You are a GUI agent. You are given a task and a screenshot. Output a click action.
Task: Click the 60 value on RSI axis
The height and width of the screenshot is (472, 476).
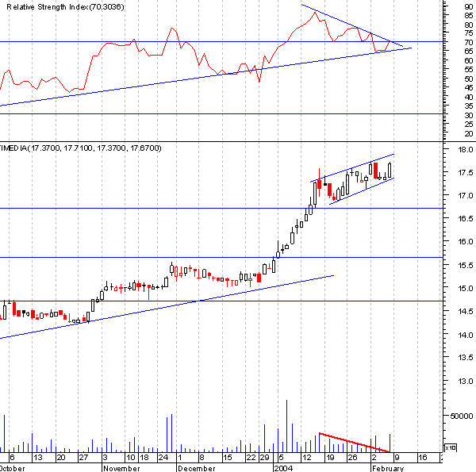coord(469,61)
